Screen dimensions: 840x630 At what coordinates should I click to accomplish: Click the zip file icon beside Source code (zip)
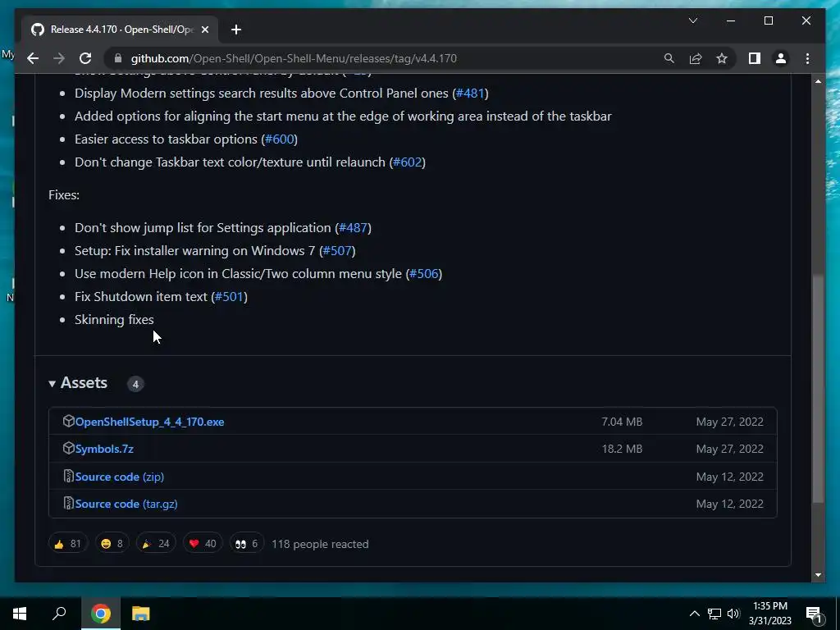tap(69, 476)
